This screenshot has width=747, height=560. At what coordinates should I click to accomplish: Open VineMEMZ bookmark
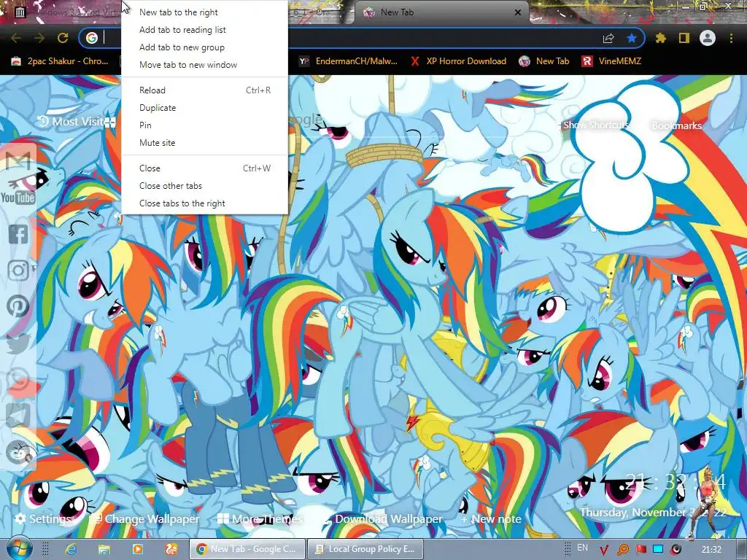coord(611,61)
